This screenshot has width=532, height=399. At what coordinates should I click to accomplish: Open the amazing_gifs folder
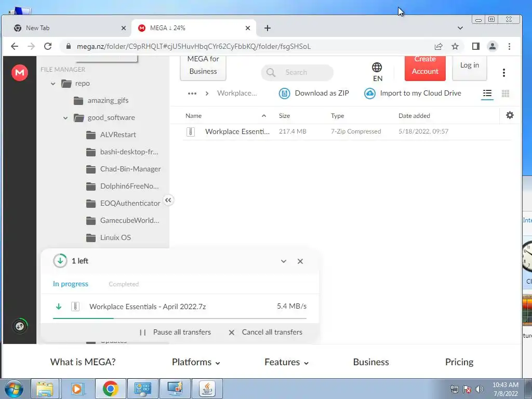click(101, 100)
